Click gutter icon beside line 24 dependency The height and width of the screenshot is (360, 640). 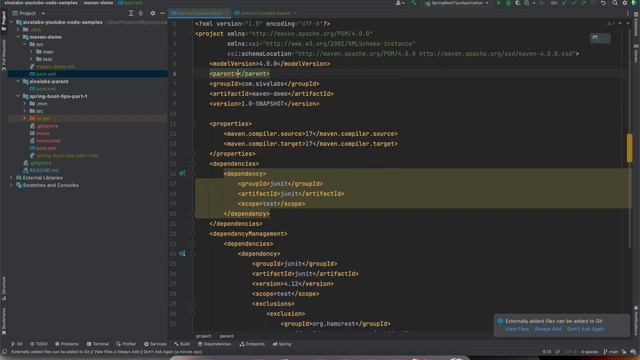(x=182, y=253)
